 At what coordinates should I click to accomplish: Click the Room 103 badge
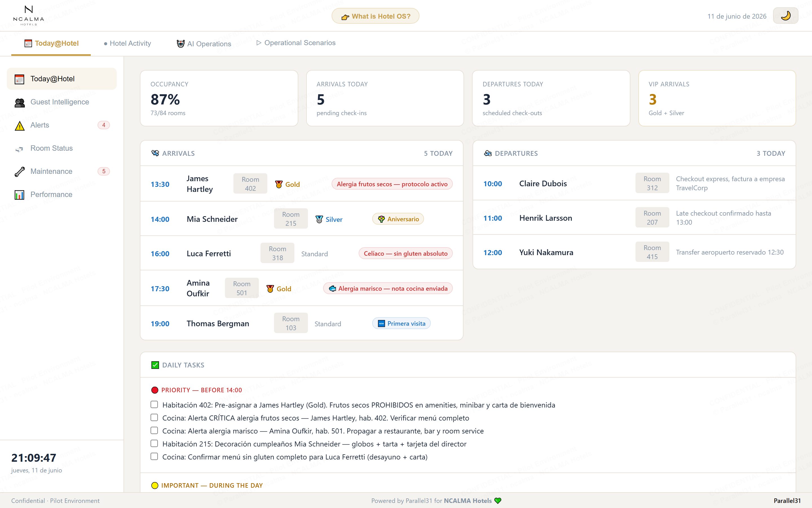tap(291, 323)
